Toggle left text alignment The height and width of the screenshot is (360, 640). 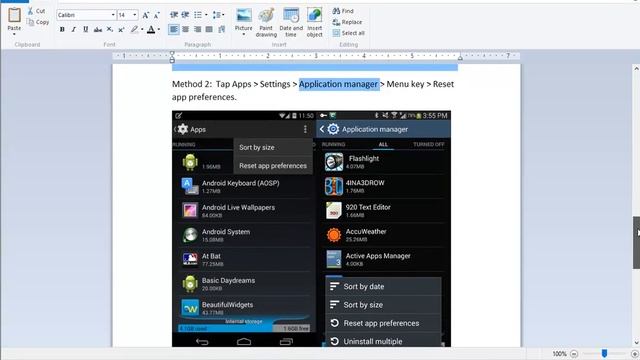click(x=173, y=29)
